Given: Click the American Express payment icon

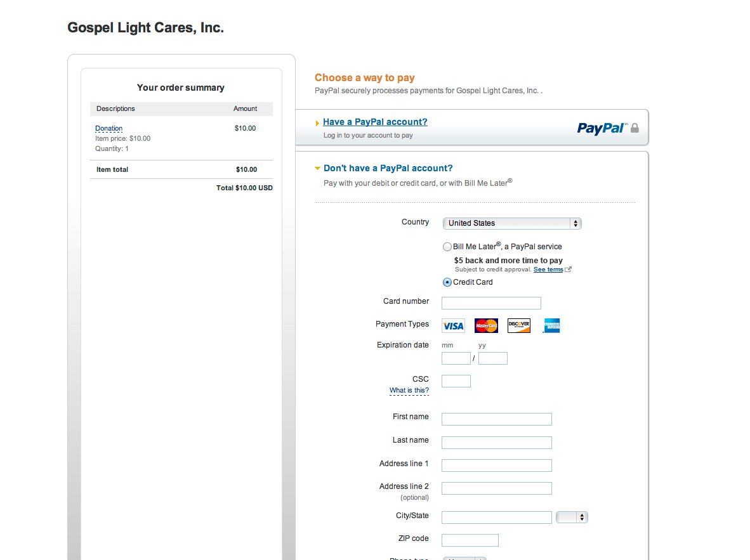Looking at the screenshot, I should [x=551, y=325].
